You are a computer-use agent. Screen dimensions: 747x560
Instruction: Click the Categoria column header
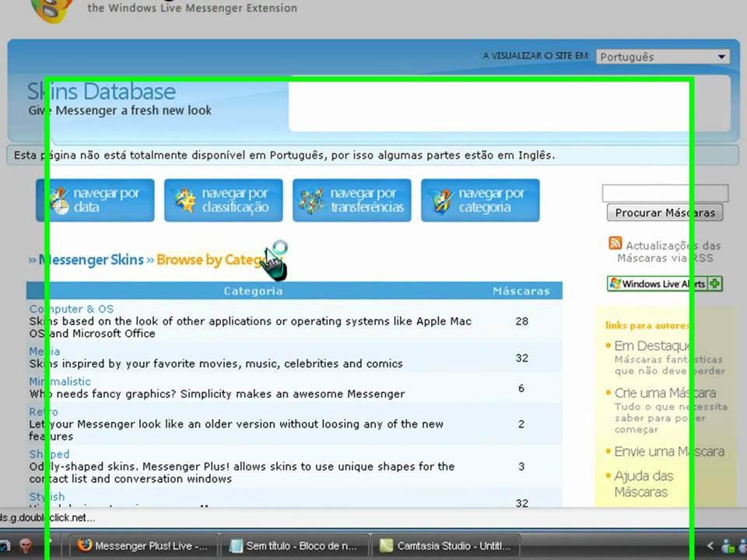[x=253, y=291]
